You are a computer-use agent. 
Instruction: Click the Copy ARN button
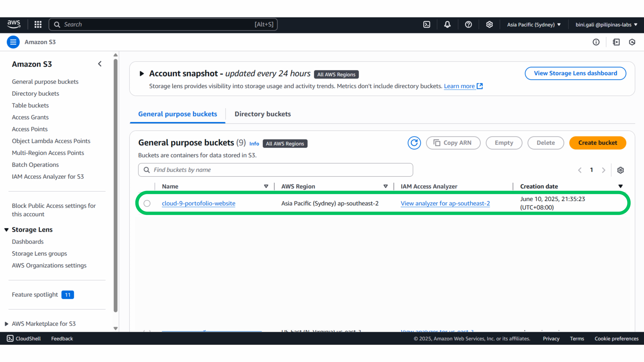(453, 143)
